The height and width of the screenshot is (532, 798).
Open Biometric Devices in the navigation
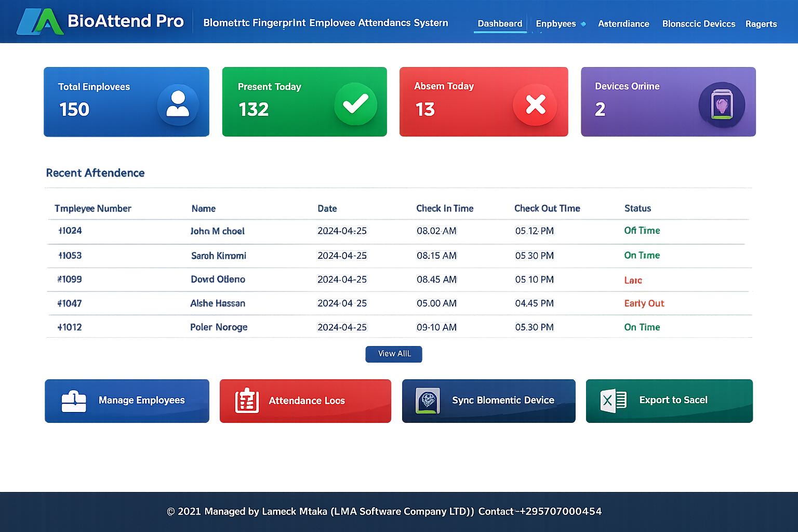698,24
